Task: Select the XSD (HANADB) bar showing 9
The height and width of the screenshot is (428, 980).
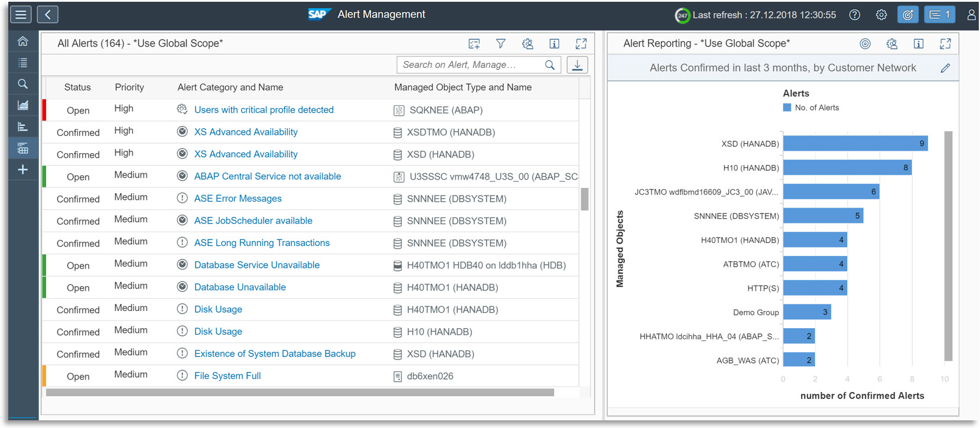Action: (x=855, y=144)
